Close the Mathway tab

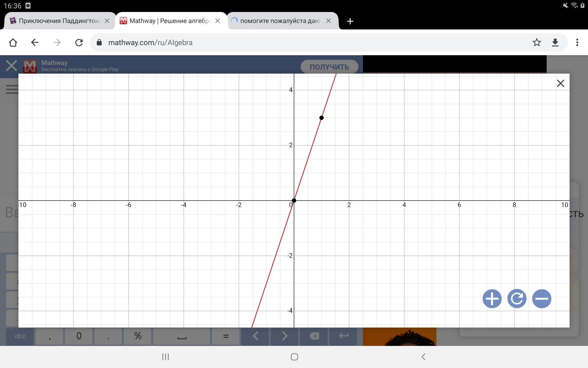(217, 21)
